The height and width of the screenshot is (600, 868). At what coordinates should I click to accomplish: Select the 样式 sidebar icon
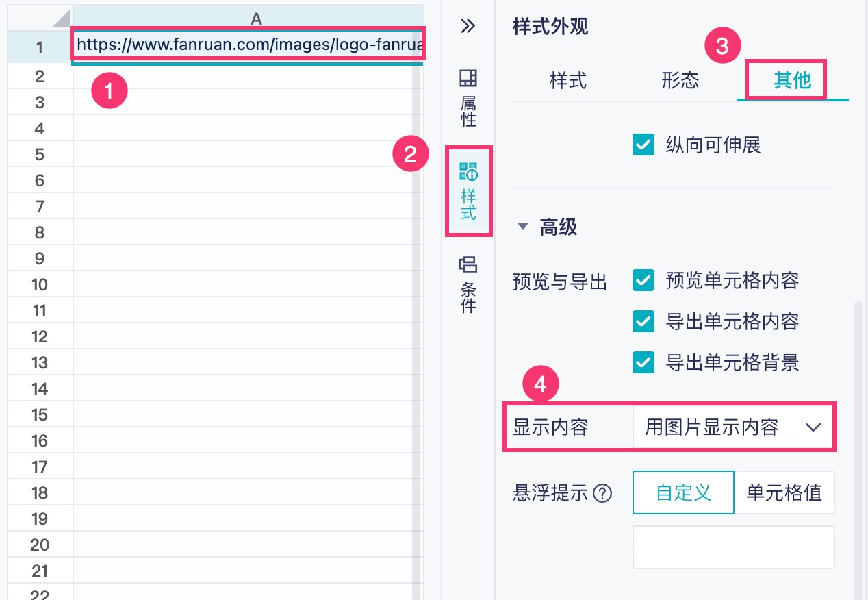point(468,192)
